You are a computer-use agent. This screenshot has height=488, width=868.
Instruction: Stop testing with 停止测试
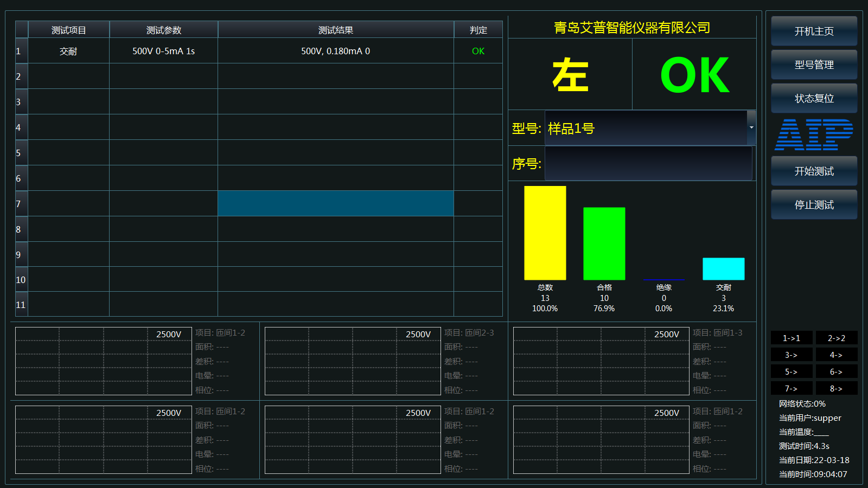(x=814, y=204)
